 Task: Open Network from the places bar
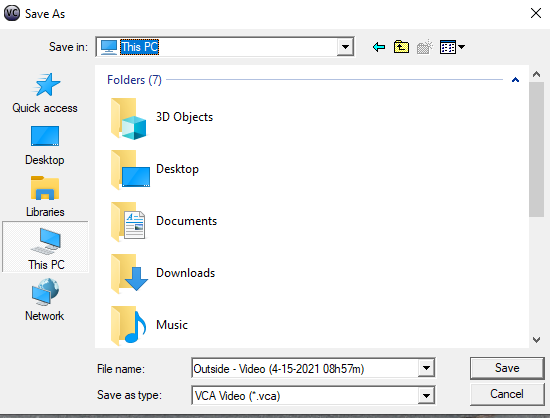(x=45, y=300)
